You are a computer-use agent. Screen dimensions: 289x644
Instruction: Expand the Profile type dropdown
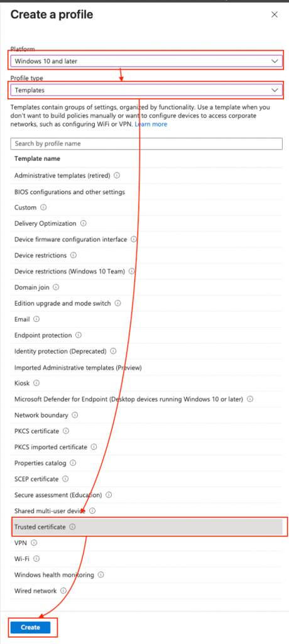pyautogui.click(x=146, y=90)
